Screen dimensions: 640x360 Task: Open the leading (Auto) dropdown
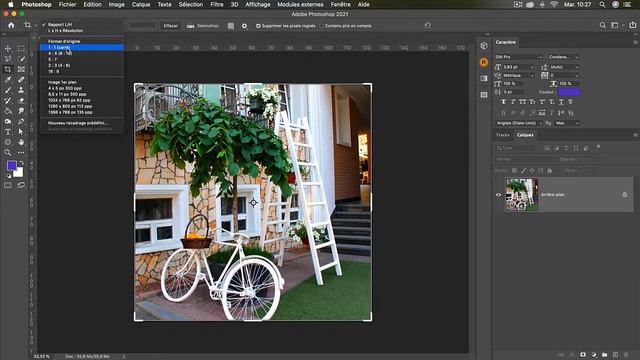tap(576, 67)
